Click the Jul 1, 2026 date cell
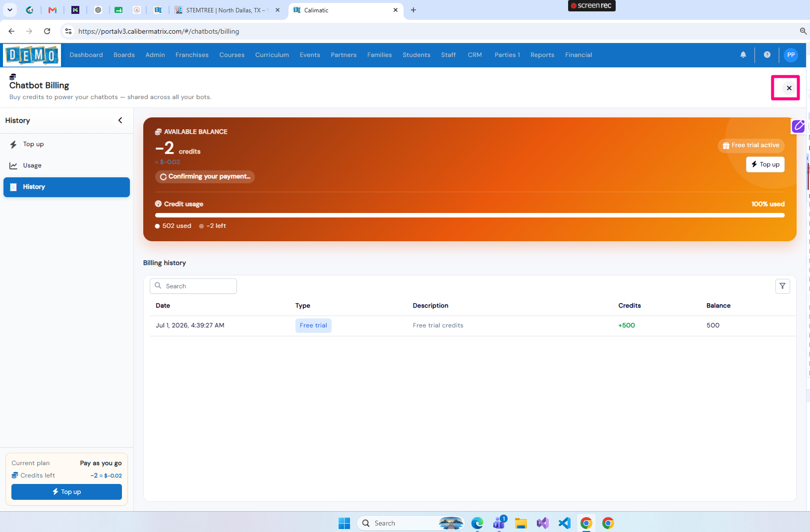810x532 pixels. (190, 325)
